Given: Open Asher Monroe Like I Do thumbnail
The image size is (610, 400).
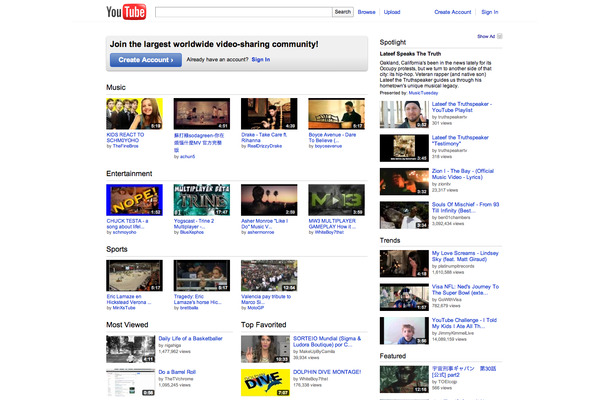Looking at the screenshot, I should point(269,200).
